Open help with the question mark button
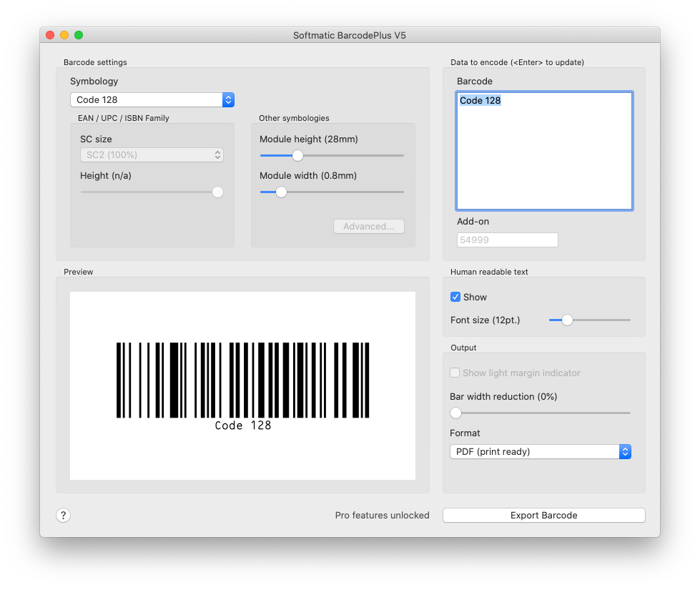The width and height of the screenshot is (700, 590). (64, 516)
